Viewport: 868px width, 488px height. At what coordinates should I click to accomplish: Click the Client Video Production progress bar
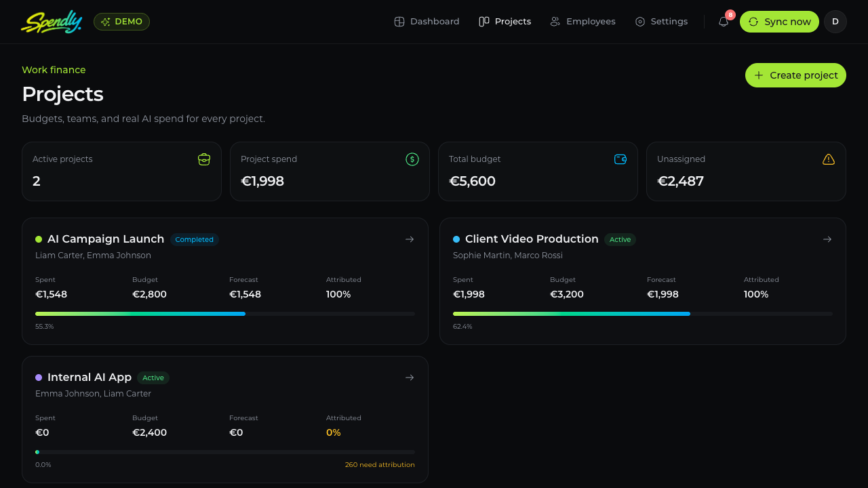pos(643,314)
